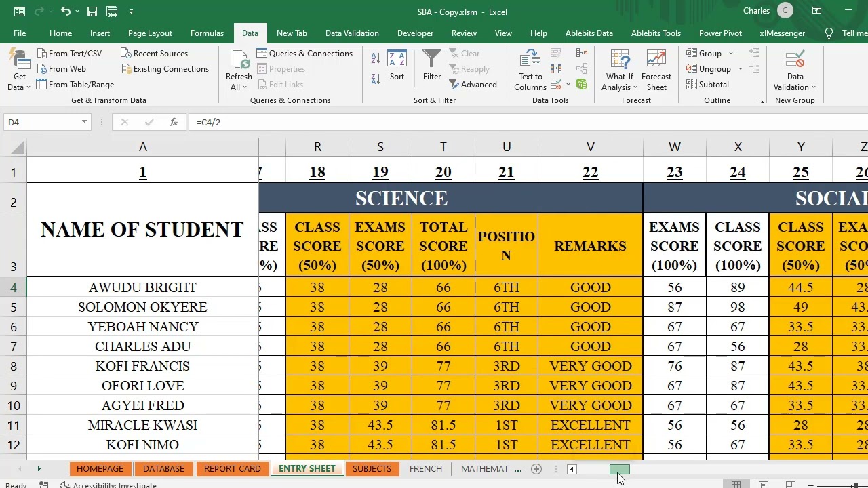Click scroll left arrow of horizontal scrollbar
868x488 pixels.
pos(572,469)
